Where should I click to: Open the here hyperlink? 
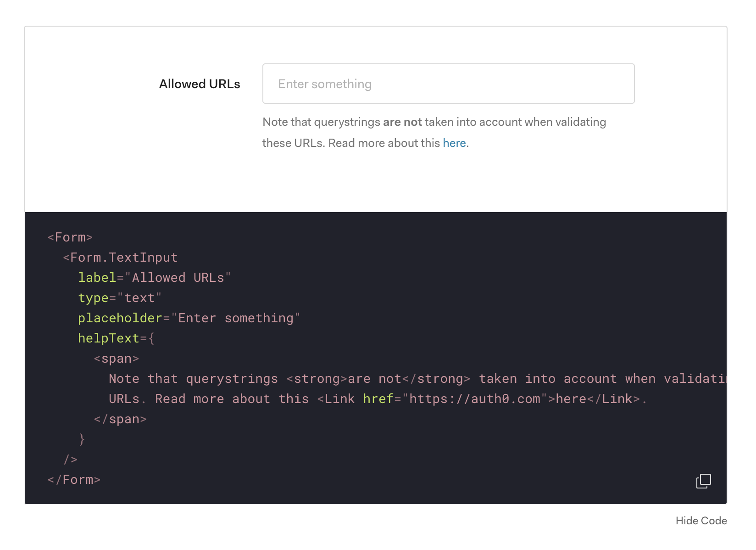(454, 143)
